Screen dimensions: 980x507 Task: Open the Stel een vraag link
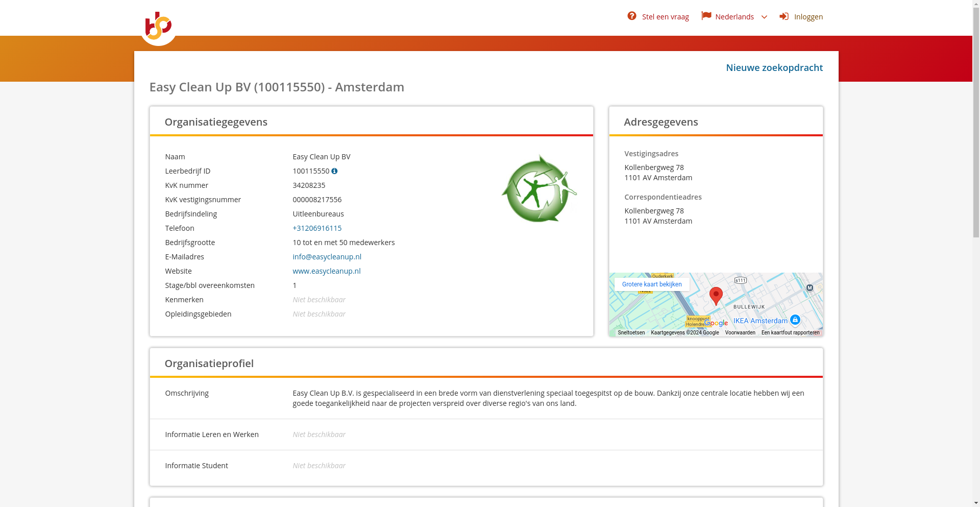tap(665, 17)
